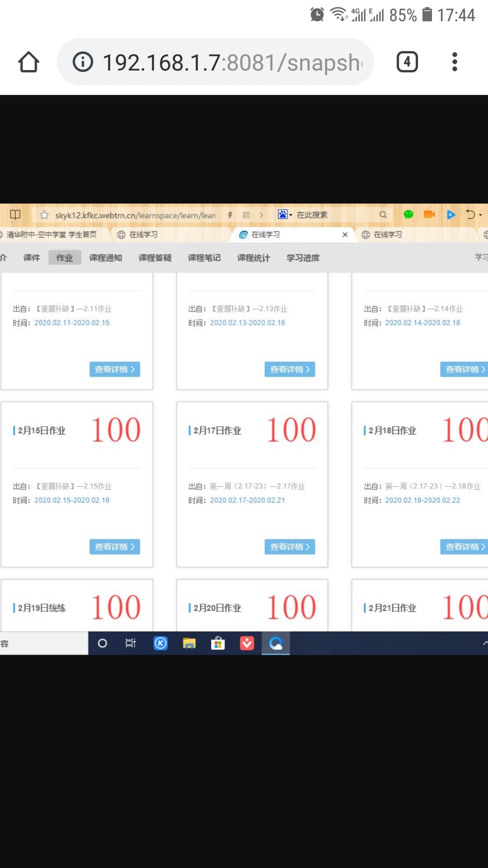488x868 pixels.
Task: Click 查看详情 for the 2月18日作业 card
Action: click(x=464, y=547)
